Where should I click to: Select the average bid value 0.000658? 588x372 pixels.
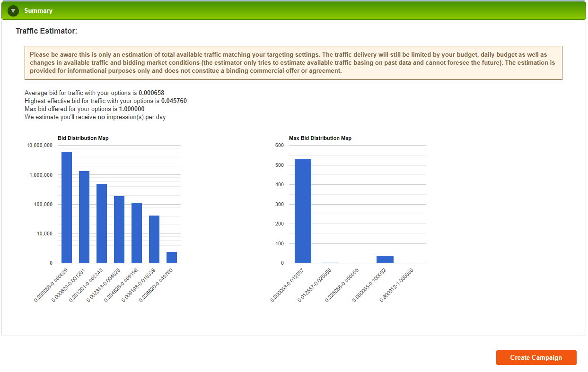coord(151,93)
